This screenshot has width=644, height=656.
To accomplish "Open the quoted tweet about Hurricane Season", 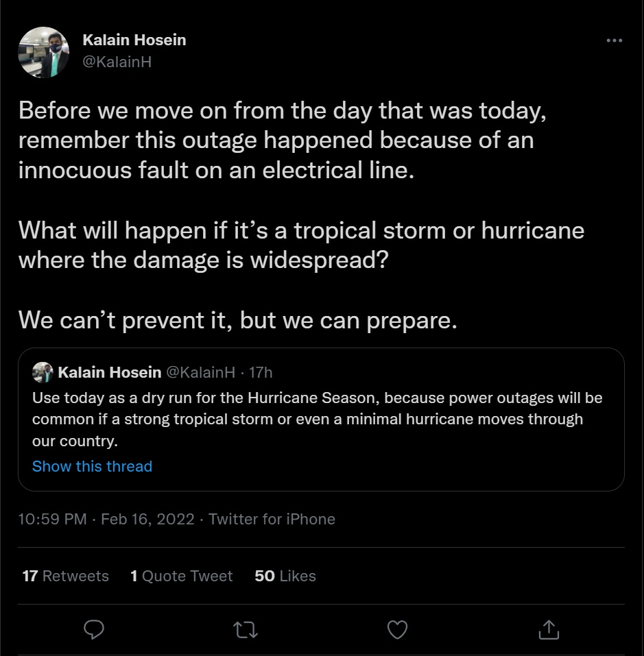I will coord(321,420).
